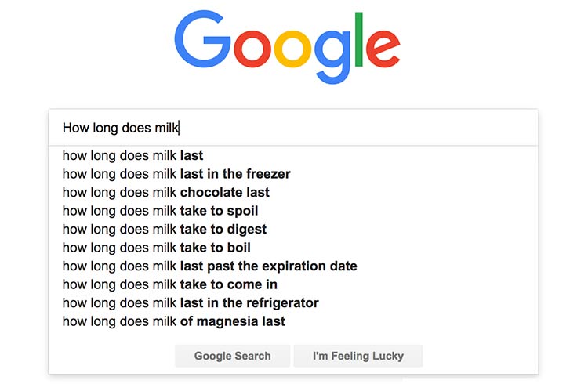The width and height of the screenshot is (588, 384).
Task: Click the Google logo
Action: coord(287,47)
